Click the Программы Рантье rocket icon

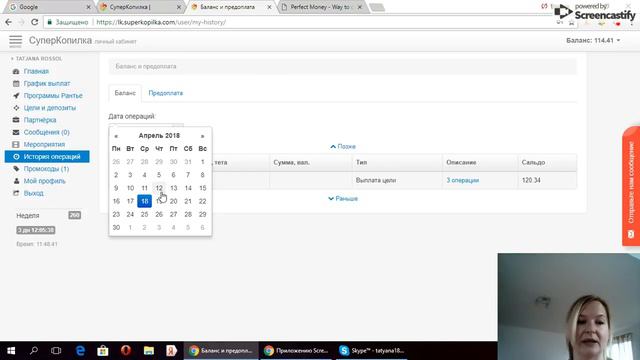click(x=16, y=96)
